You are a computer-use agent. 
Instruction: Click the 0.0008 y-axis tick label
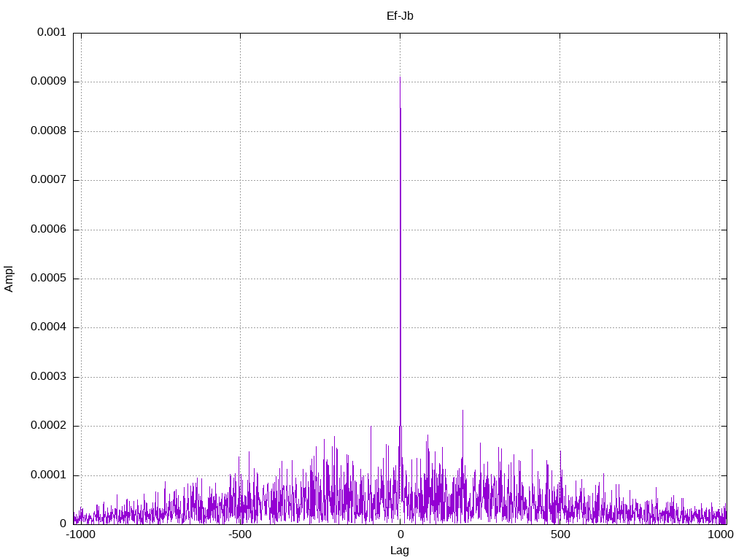[48, 131]
